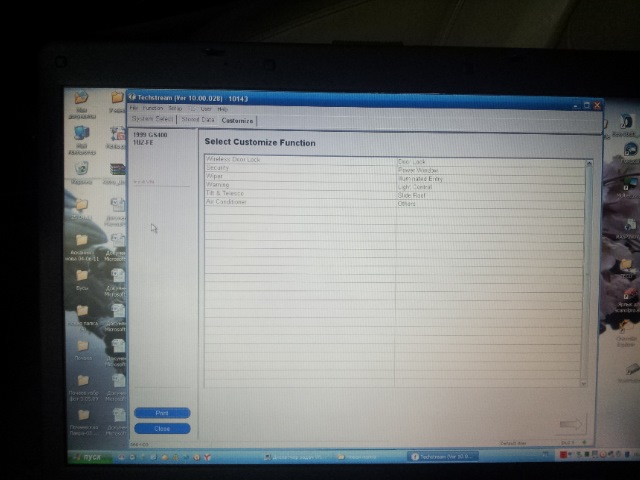This screenshot has width=640, height=480.
Task: Select the Slide Roof function
Action: [490, 196]
